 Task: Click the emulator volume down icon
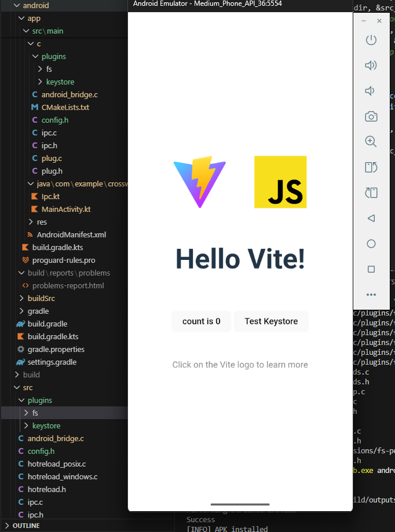[x=370, y=90]
